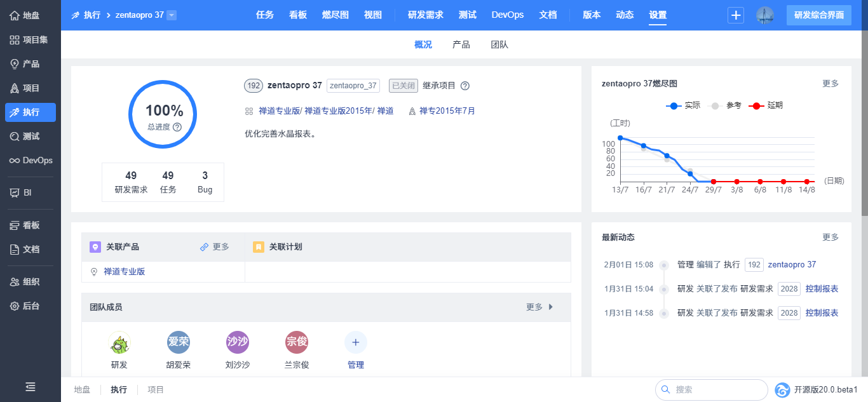Open 控制报表 link from 1月31日 14:58
Screen dimensions: 868x402
pyautogui.click(x=822, y=312)
